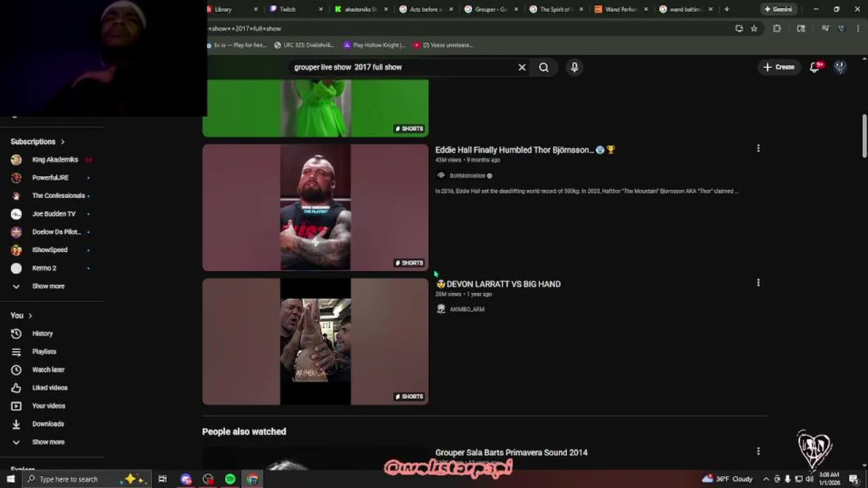Open AKIMBO_ARM channel
Screen dimensions: 868x488
coord(467,309)
